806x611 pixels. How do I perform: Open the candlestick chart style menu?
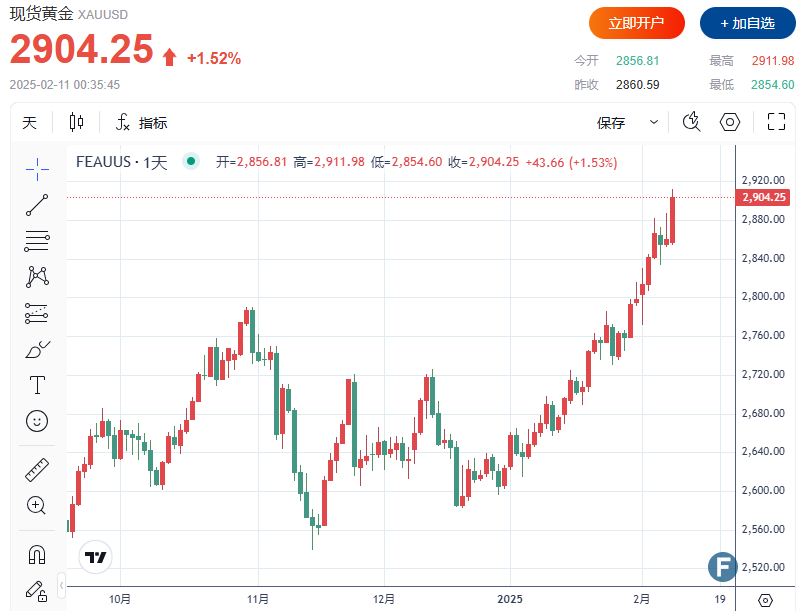(77, 123)
